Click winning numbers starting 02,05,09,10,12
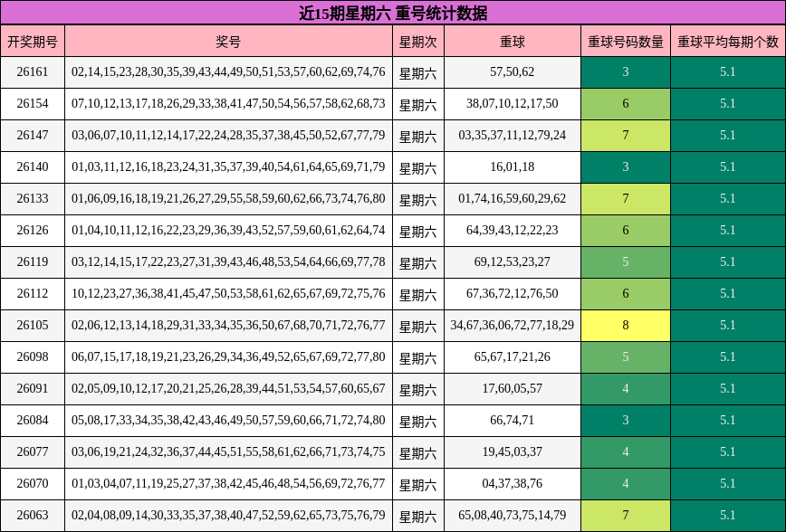Image resolution: width=786 pixels, height=532 pixels. pos(228,389)
